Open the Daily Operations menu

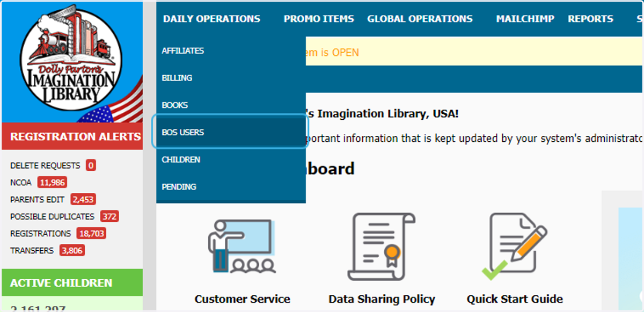211,19
